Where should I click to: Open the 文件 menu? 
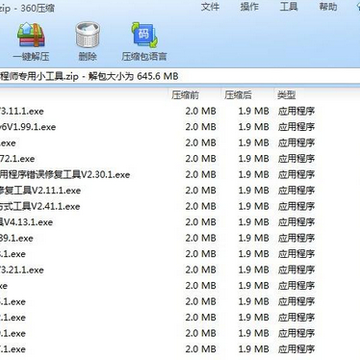pos(210,7)
